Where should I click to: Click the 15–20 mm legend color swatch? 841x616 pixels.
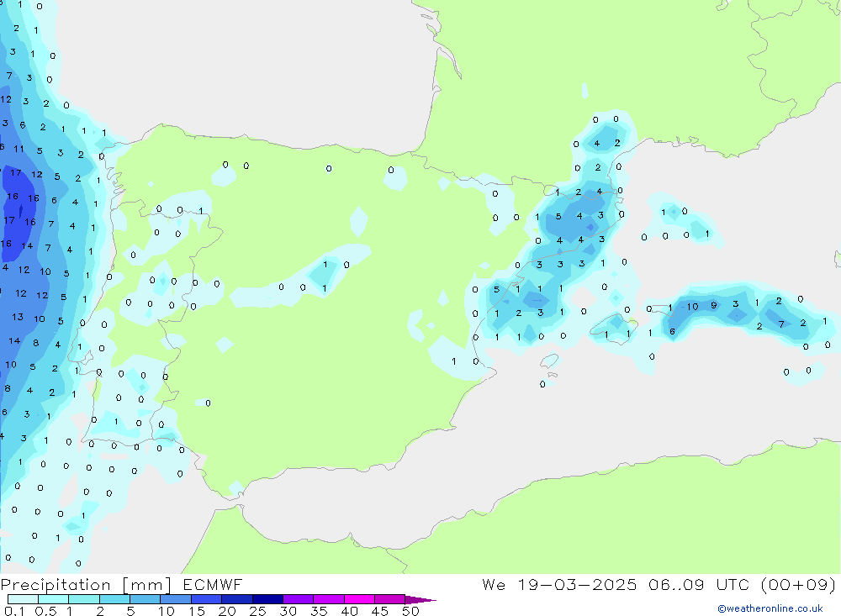(206, 599)
